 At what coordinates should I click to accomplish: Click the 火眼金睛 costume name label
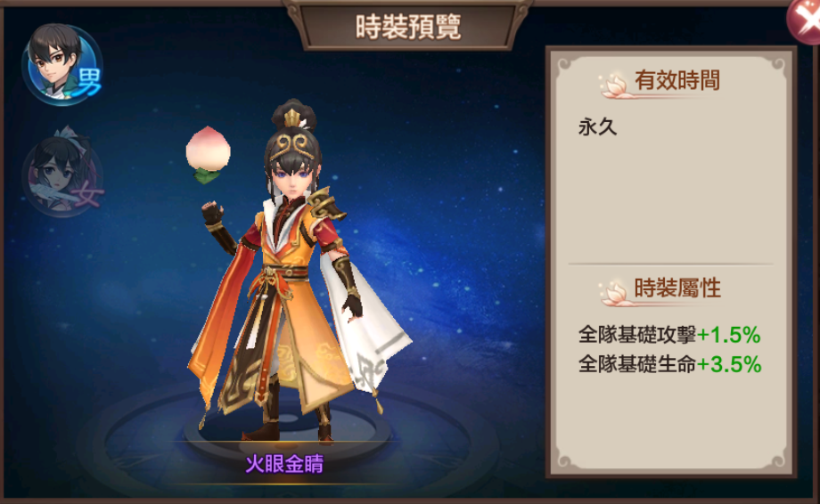[x=284, y=464]
